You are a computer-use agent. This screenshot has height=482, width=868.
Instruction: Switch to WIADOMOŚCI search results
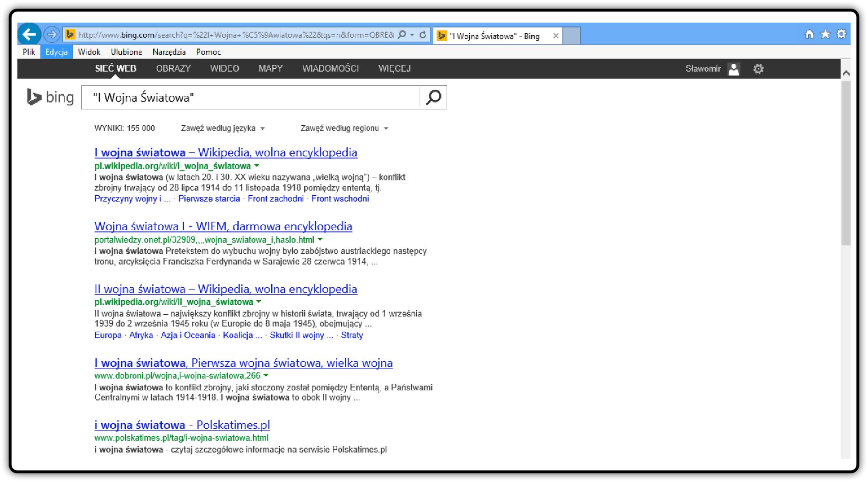[330, 69]
